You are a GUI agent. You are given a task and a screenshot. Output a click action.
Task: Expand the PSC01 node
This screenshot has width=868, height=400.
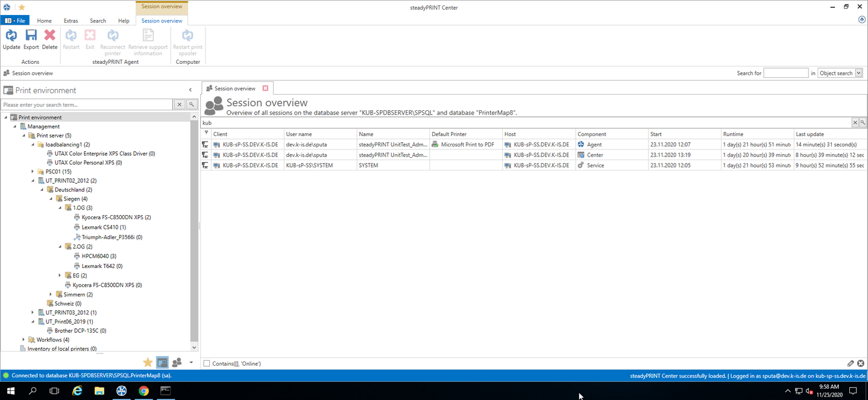pos(33,172)
